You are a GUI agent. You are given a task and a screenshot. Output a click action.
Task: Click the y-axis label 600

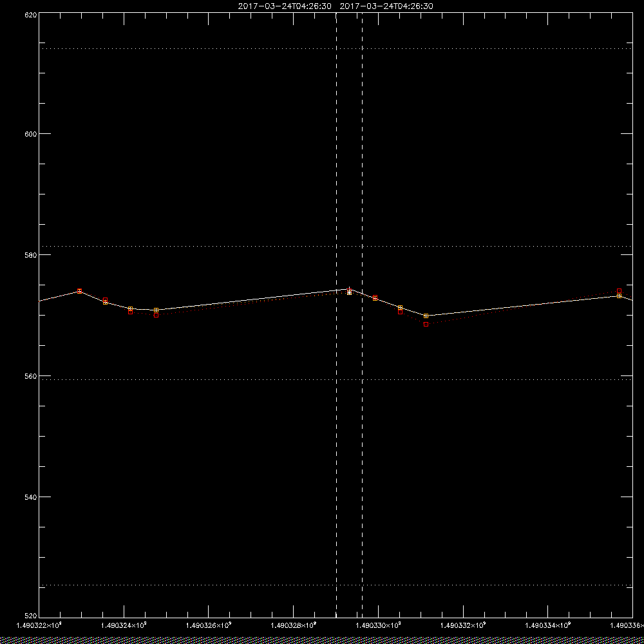[x=31, y=134]
